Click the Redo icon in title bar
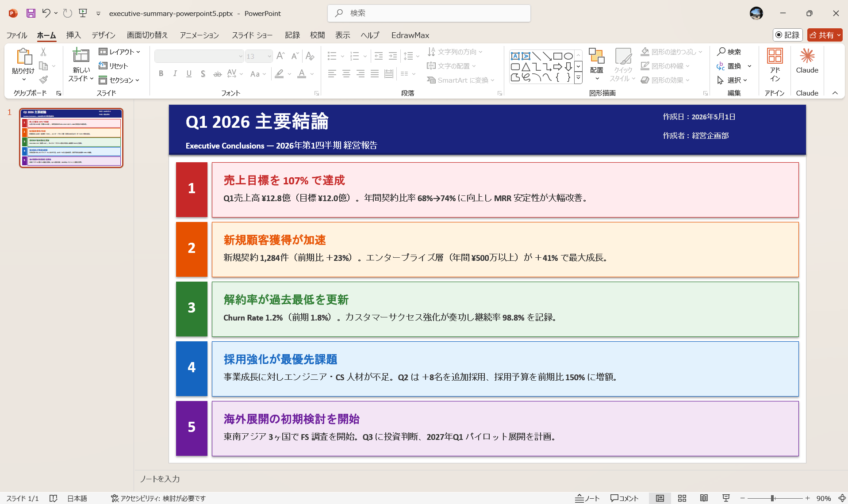 (x=67, y=13)
